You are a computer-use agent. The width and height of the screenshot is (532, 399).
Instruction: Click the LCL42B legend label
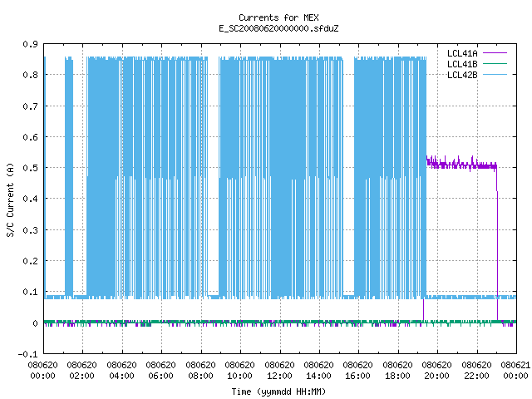click(x=462, y=75)
